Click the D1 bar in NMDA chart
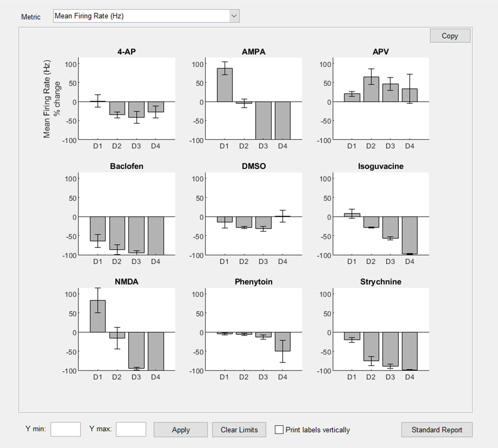Screen dimensions: 498x448 pos(98,316)
